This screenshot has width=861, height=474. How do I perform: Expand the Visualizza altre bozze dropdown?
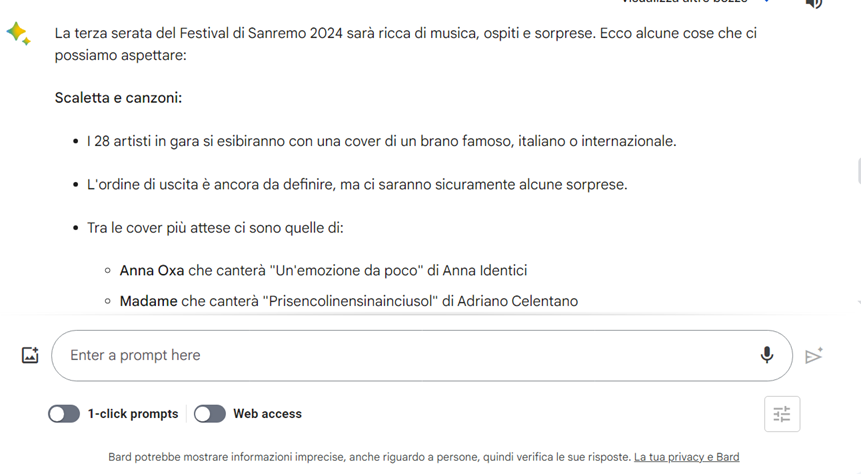pos(767,2)
